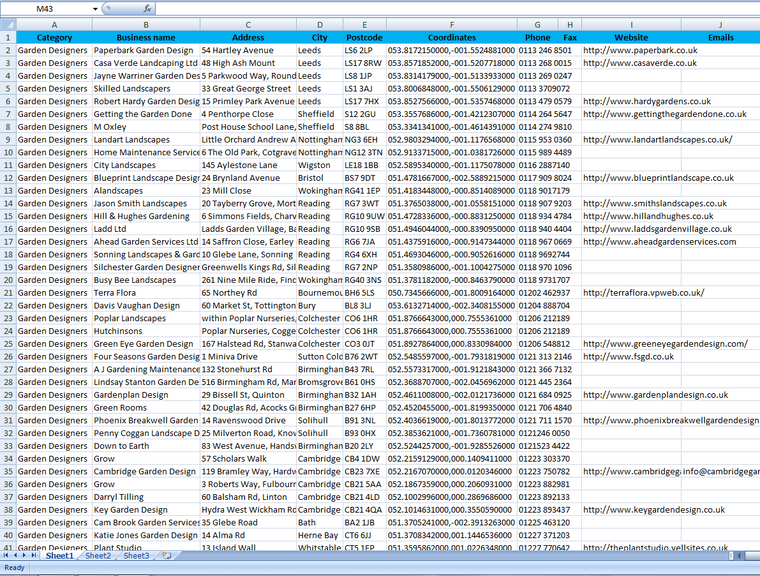Select the M Oxley cell
Viewport: 760px width, 576px height.
(146, 127)
